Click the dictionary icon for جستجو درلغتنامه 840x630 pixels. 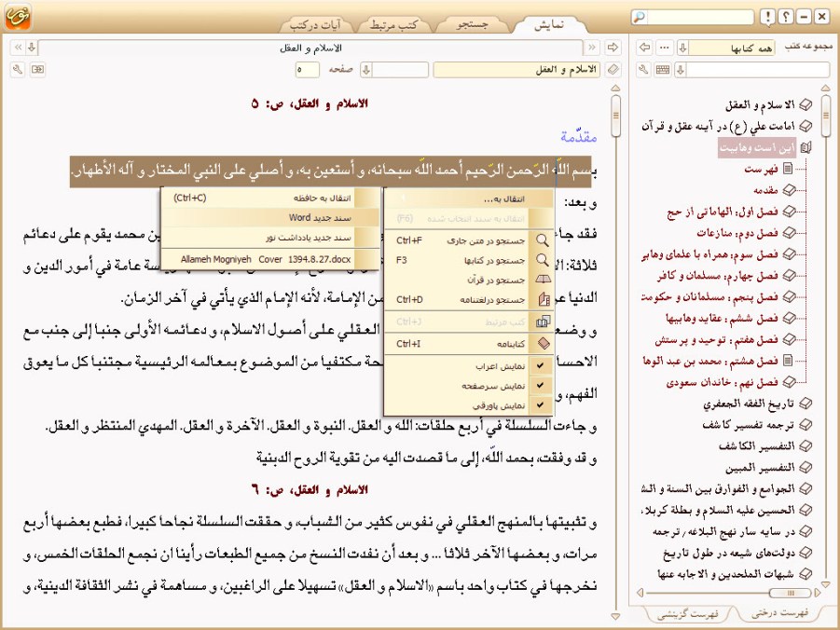pyautogui.click(x=544, y=299)
